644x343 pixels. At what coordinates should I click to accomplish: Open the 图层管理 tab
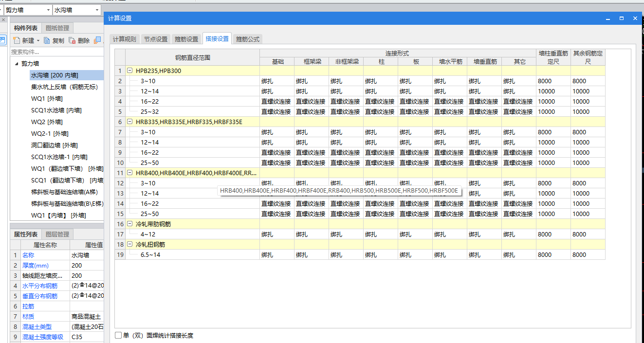(57, 234)
